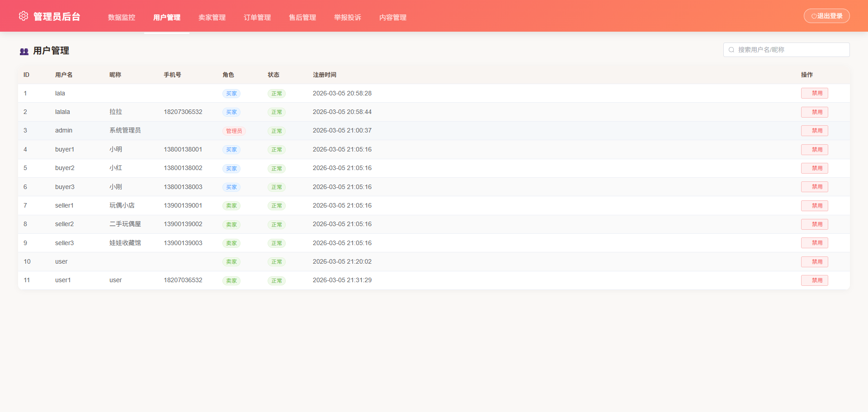Click the username seller2
This screenshot has height=412, width=868.
[x=64, y=224]
